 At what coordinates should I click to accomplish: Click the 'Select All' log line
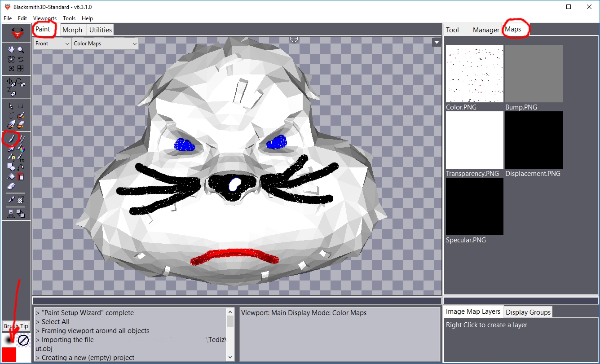tap(53, 322)
